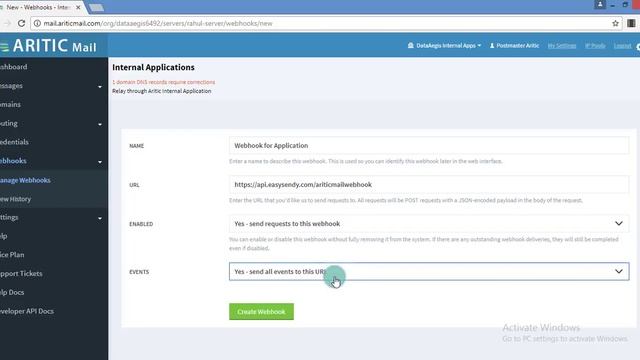Screen dimensions: 640x360
Task: Open the Events dropdown
Action: tap(429, 271)
